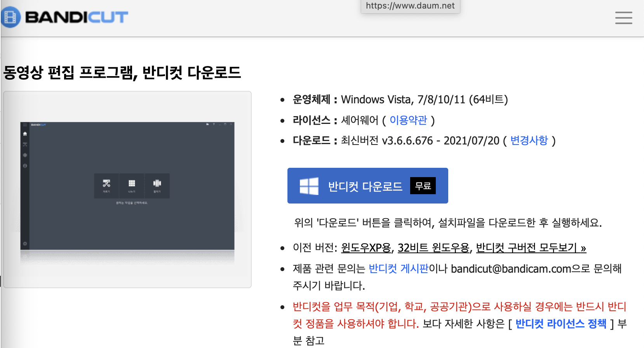Click the split grid icon in screenshot

pos(132,183)
